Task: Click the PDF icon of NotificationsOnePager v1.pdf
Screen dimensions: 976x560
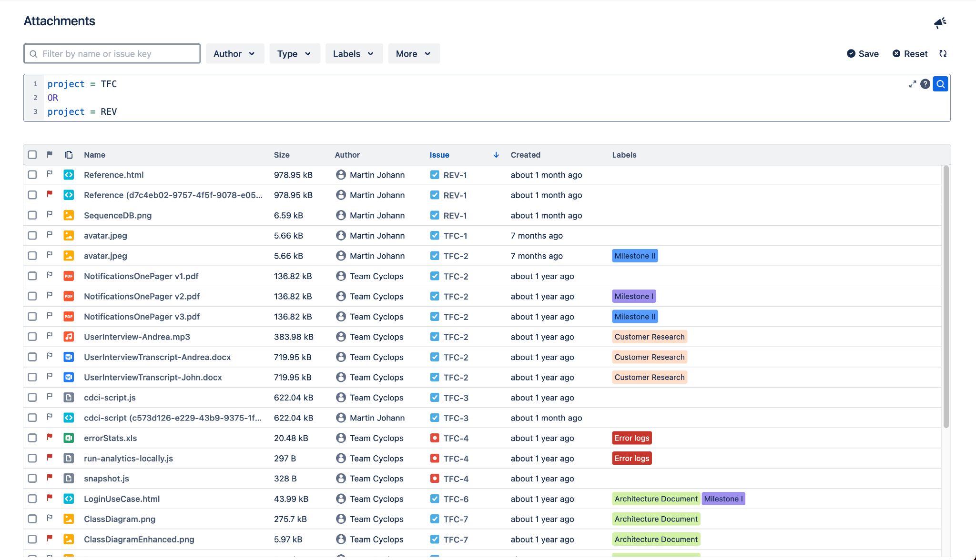Action: point(69,276)
